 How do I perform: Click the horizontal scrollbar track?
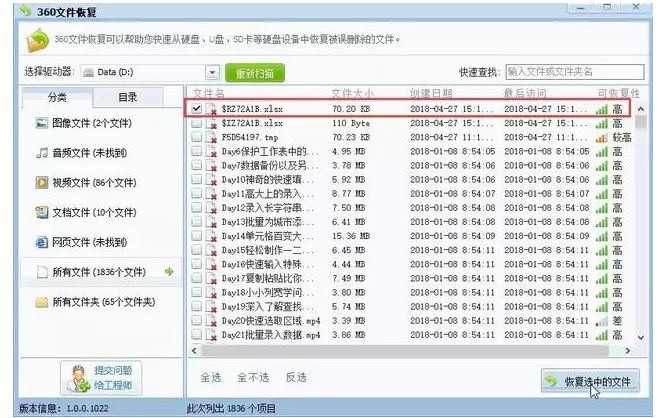(x=405, y=351)
